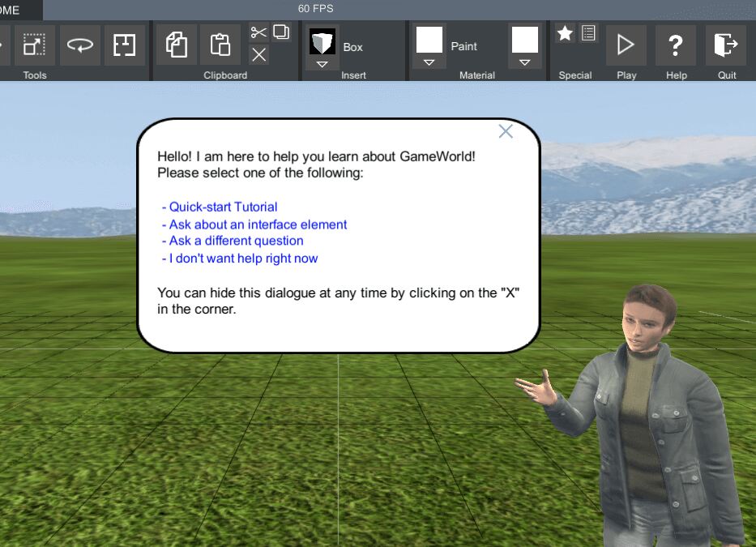Click the Paste icon in Clipboard
Screen dimensions: 756x547
(220, 45)
